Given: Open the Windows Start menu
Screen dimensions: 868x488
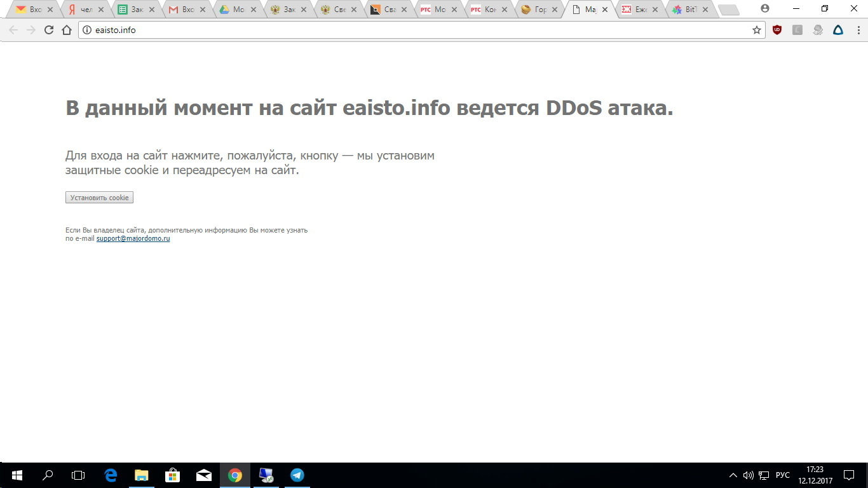Looking at the screenshot, I should [17, 475].
